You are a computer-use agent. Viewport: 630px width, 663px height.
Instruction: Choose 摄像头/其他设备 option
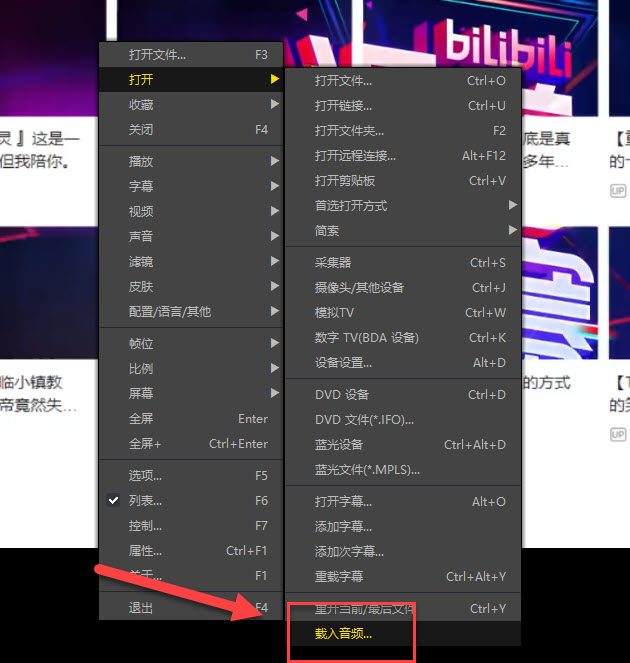(x=359, y=288)
